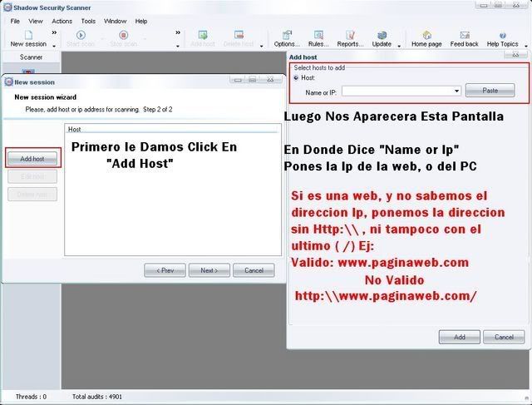This screenshot has width=532, height=405.
Task: Click the New session window title icon
Action: point(9,81)
